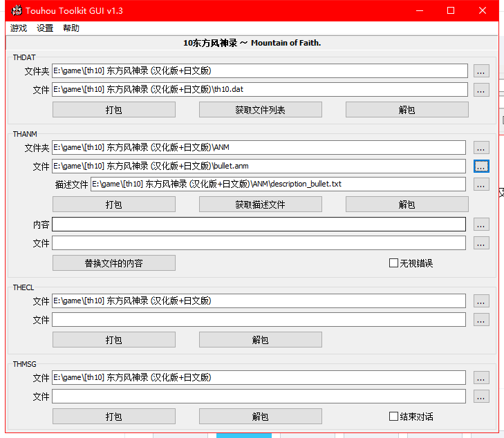504x438 pixels.
Task: Focus the THANM bullet.anm file field
Action: [259, 166]
